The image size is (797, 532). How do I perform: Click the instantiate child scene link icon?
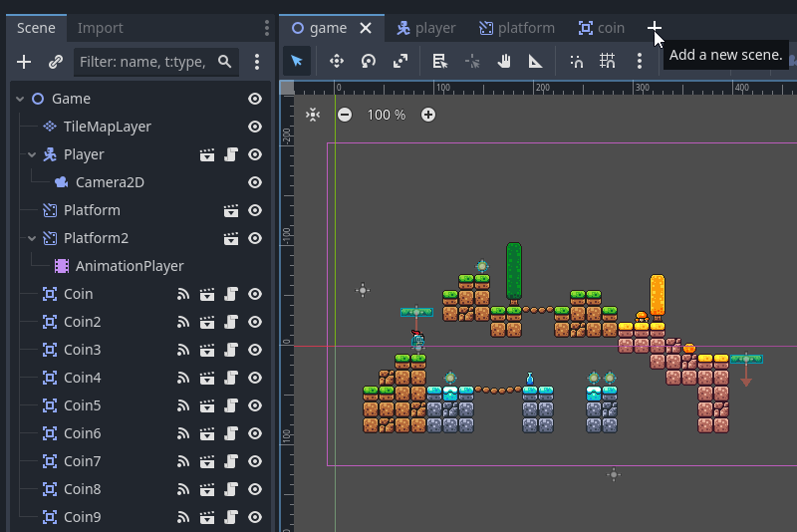pos(56,62)
